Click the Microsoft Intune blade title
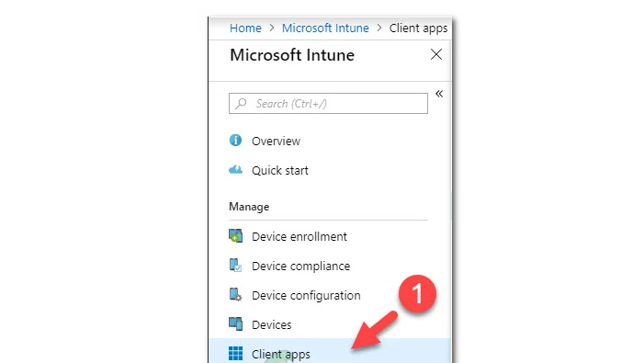Screen dimensions: 644x363 (292, 55)
